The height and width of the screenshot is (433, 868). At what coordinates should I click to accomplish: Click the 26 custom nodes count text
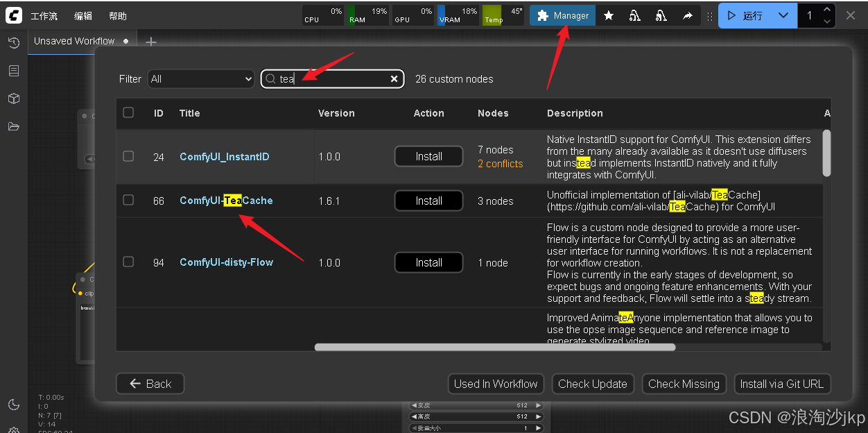click(454, 79)
